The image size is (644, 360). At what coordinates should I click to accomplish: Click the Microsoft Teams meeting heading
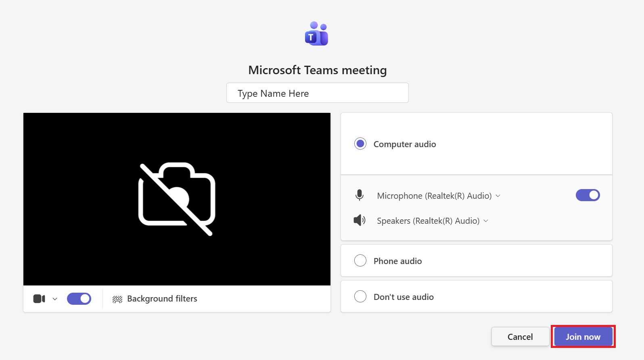point(317,70)
